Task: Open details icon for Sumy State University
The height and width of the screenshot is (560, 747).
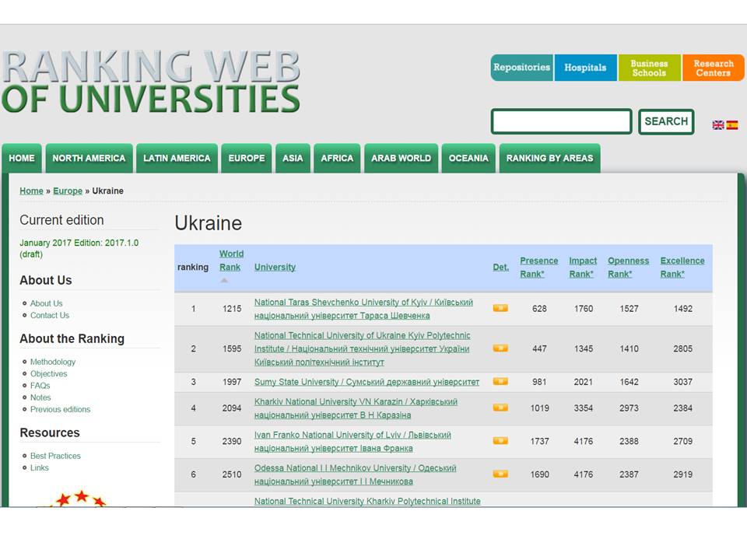Action: coord(500,382)
